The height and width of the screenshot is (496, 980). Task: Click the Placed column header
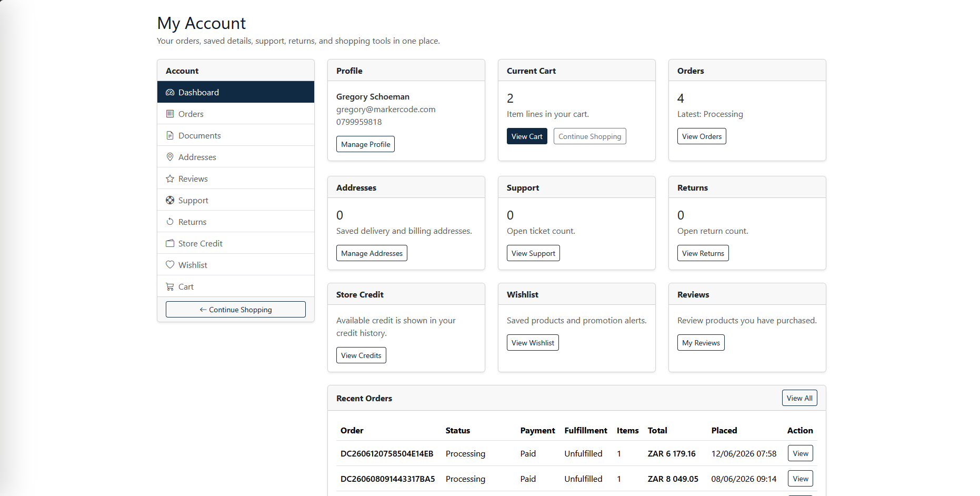[724, 430]
